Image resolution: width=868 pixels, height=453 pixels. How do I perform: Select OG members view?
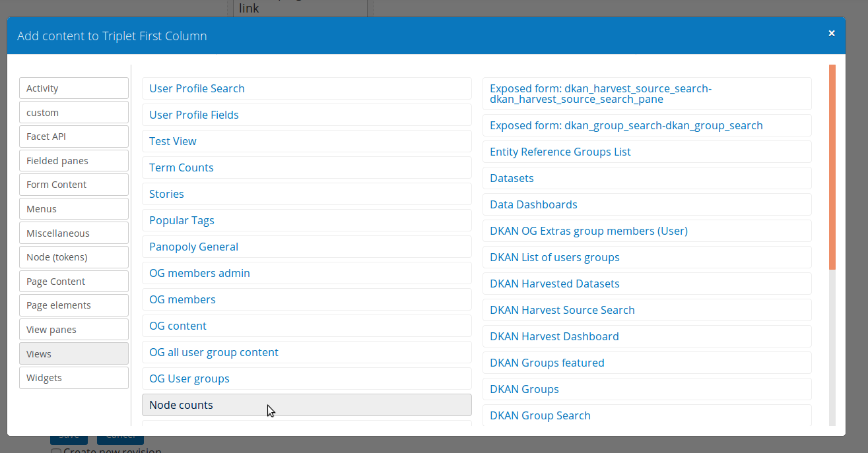[x=307, y=299]
